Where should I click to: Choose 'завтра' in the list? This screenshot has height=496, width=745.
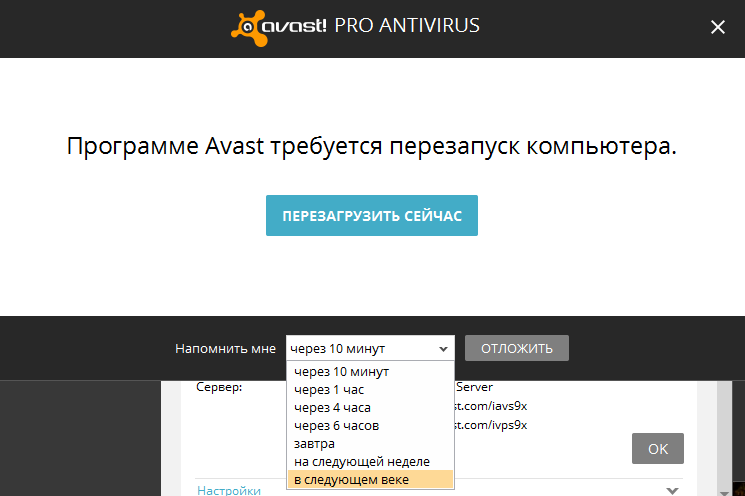click(370, 444)
